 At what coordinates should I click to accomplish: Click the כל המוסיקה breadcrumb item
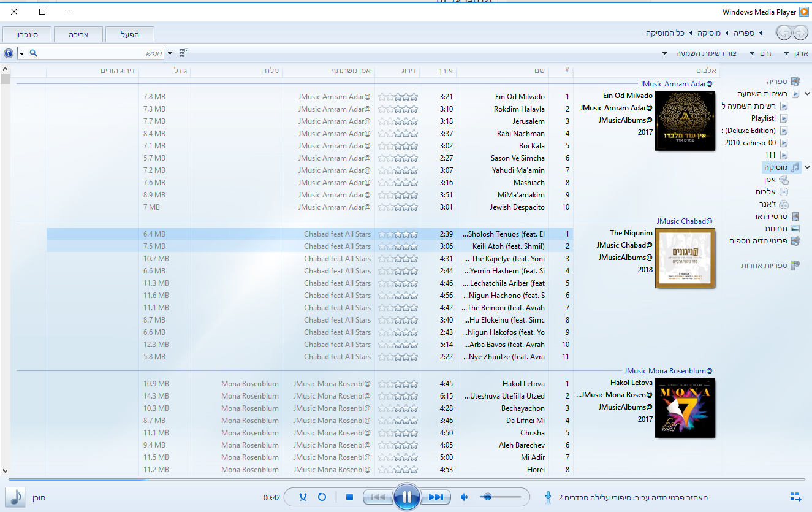point(666,32)
